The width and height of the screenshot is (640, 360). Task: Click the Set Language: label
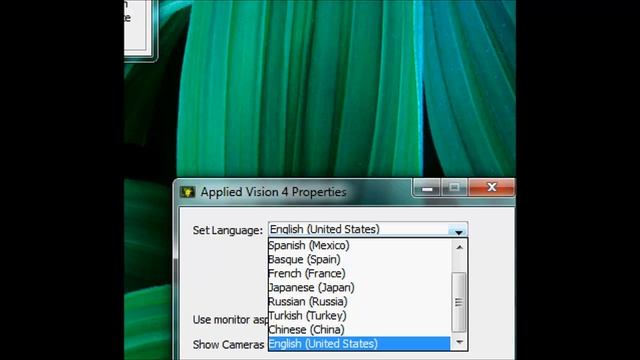(x=228, y=230)
